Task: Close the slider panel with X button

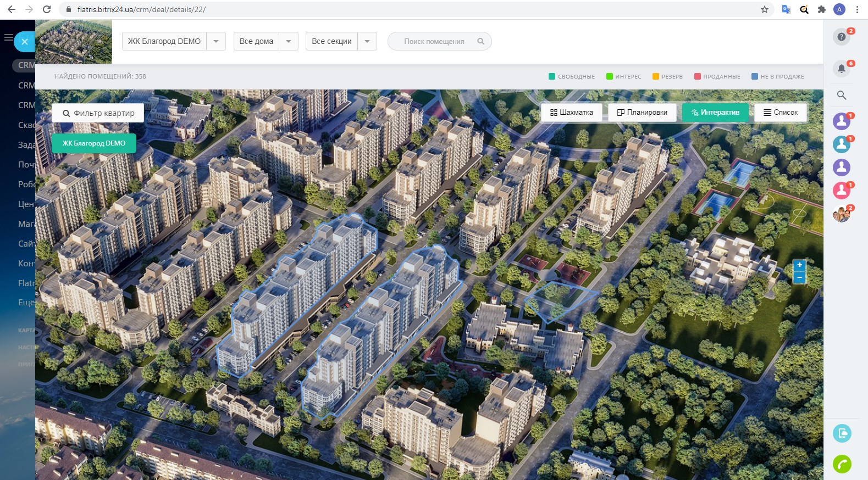Action: pyautogui.click(x=25, y=42)
